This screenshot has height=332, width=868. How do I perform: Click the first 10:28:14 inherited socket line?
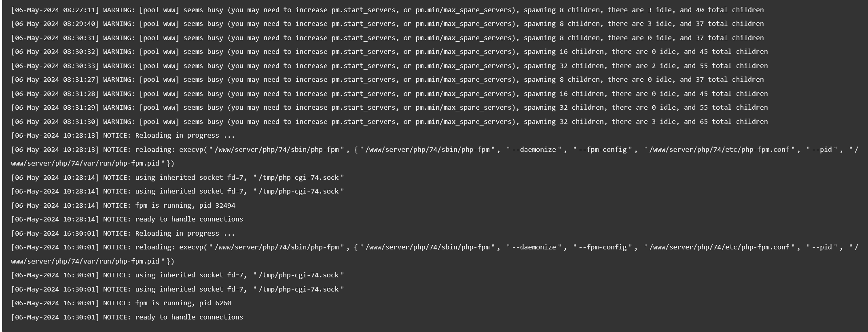(178, 177)
